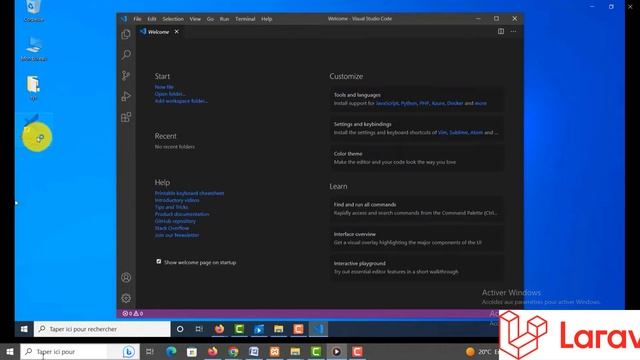This screenshot has height=360, width=640.
Task: Open the Manage gear icon in VS Code
Action: pos(126,298)
